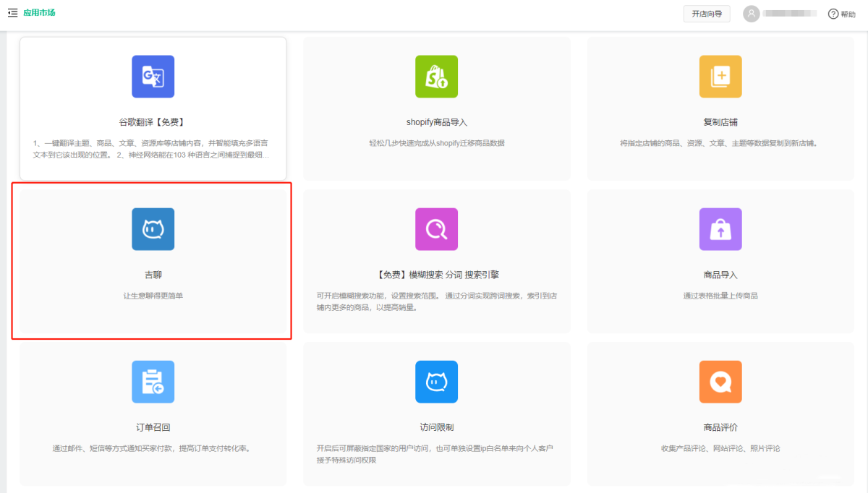The width and height of the screenshot is (868, 493).
Task: Open the 帮助 help link
Action: (842, 14)
